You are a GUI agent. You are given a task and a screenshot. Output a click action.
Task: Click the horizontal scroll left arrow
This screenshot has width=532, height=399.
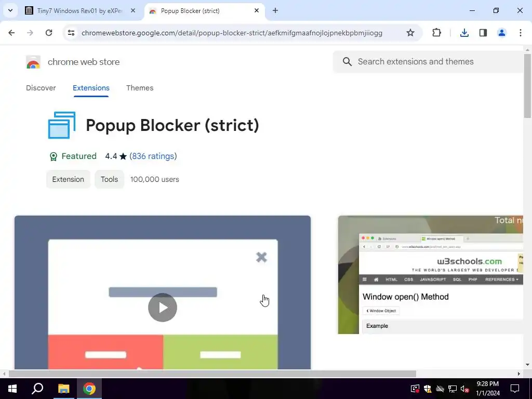tap(4, 374)
